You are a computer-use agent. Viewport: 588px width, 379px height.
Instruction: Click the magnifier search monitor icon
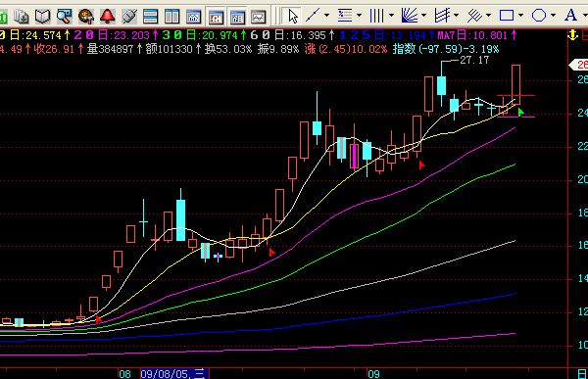click(64, 16)
